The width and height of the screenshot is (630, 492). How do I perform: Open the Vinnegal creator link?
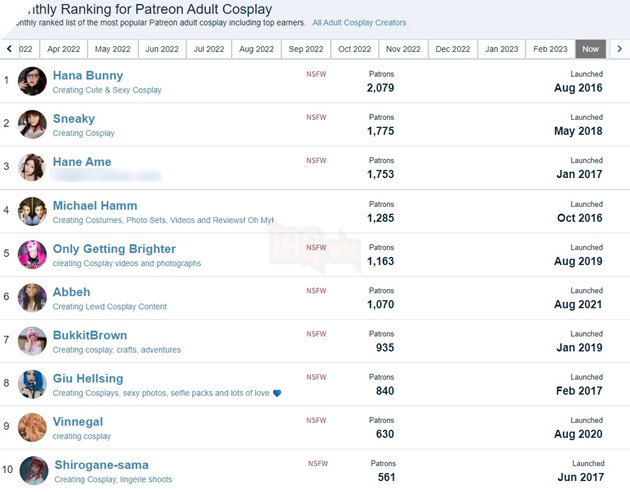click(78, 422)
